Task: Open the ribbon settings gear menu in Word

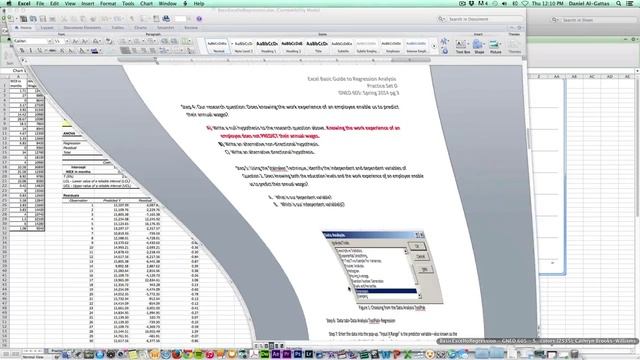Action: (519, 27)
